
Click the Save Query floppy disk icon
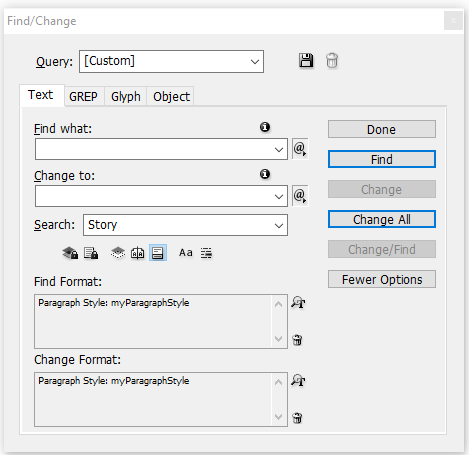pos(306,61)
